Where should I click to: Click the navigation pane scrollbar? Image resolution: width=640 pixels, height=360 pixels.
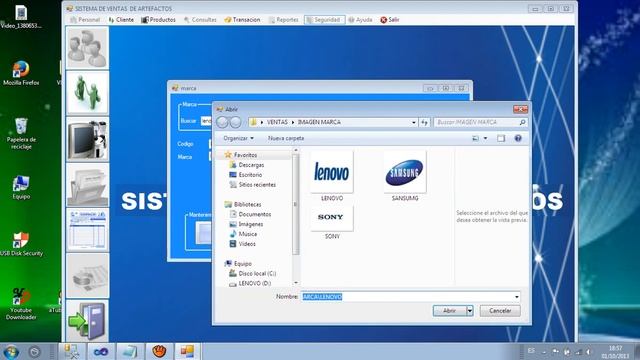[x=296, y=204]
